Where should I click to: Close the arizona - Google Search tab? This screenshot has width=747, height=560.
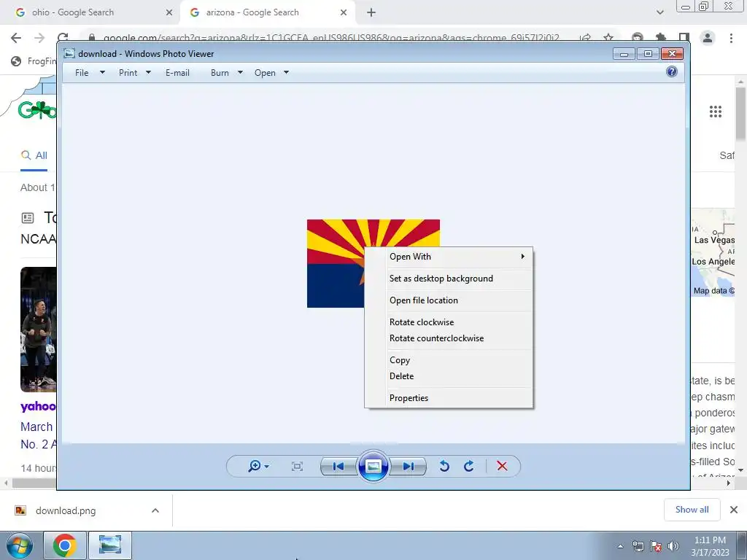(344, 12)
